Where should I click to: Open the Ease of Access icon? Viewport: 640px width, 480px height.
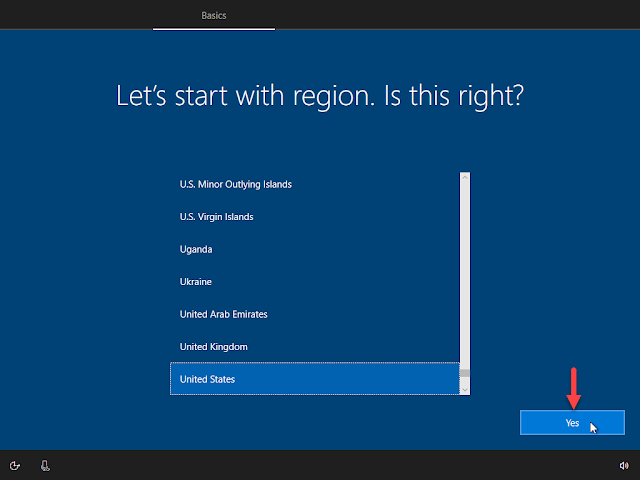[15, 465]
